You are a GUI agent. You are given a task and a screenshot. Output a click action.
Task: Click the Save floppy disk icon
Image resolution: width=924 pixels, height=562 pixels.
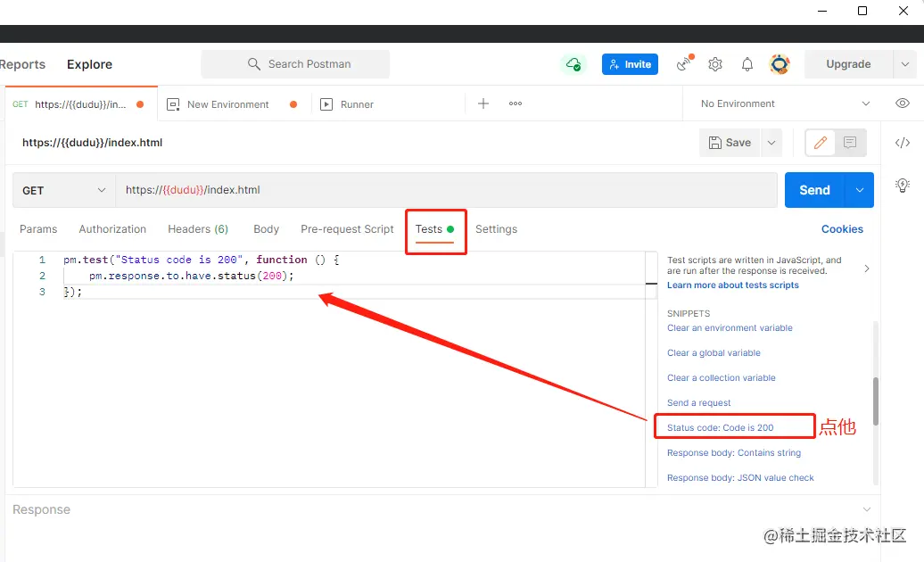pyautogui.click(x=714, y=143)
